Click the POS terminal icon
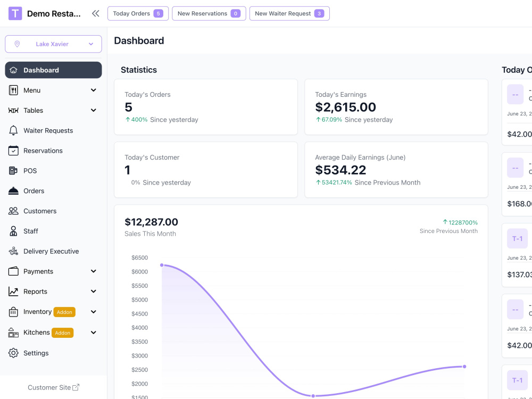Screen dimensions: 532x399 (13, 171)
